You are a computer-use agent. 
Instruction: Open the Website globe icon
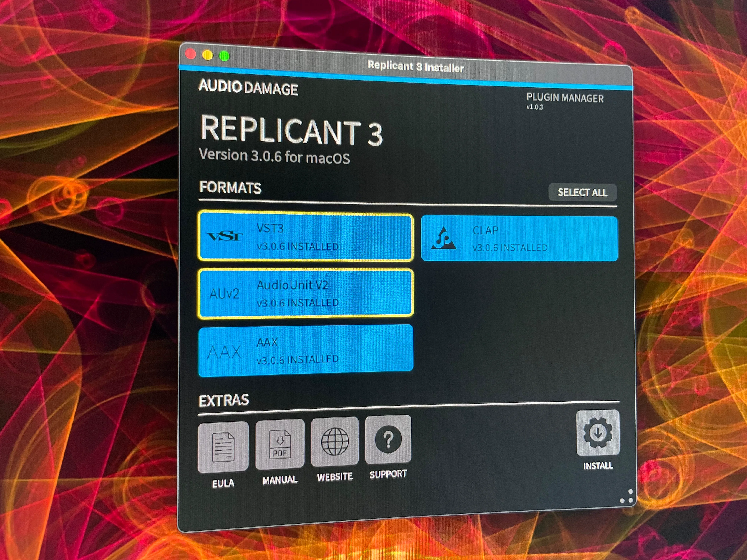click(335, 441)
